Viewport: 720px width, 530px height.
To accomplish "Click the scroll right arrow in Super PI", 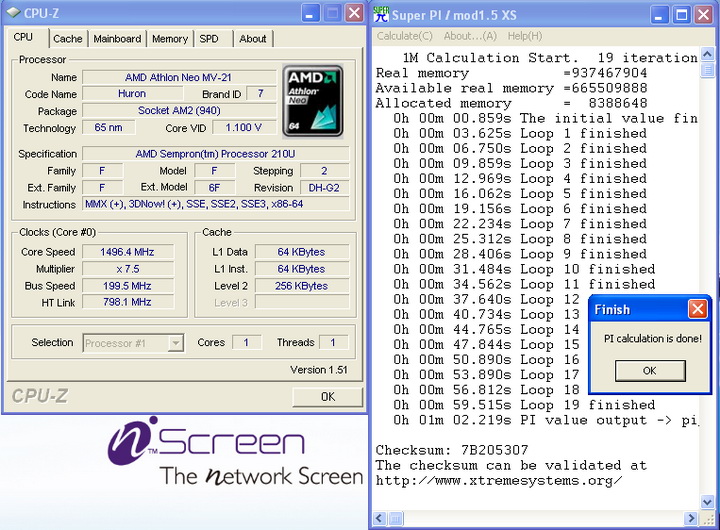I will point(690,519).
